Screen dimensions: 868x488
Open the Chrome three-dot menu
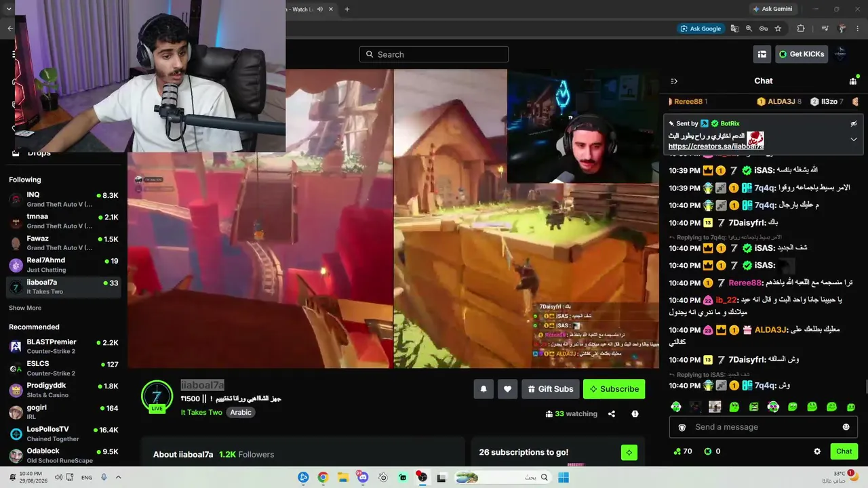pos(859,28)
